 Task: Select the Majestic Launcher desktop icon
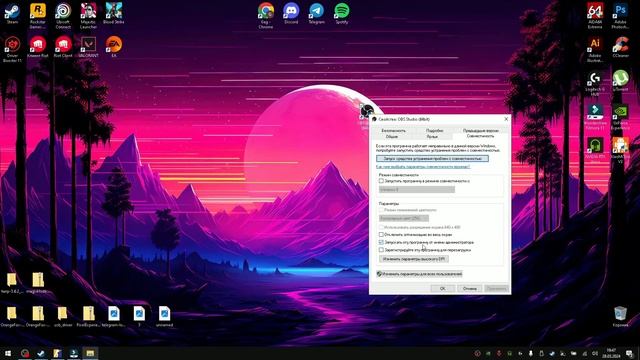(88, 16)
